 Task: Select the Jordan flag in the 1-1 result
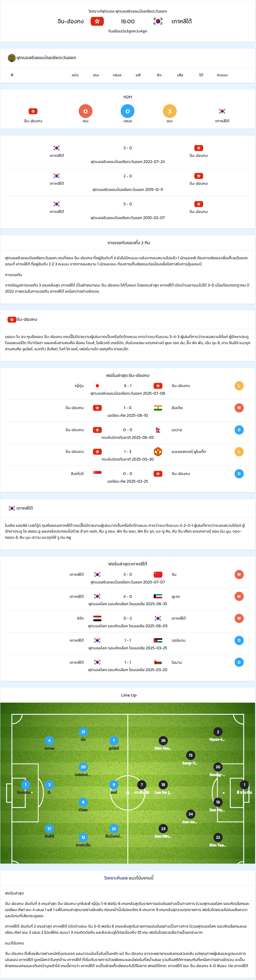point(158,640)
